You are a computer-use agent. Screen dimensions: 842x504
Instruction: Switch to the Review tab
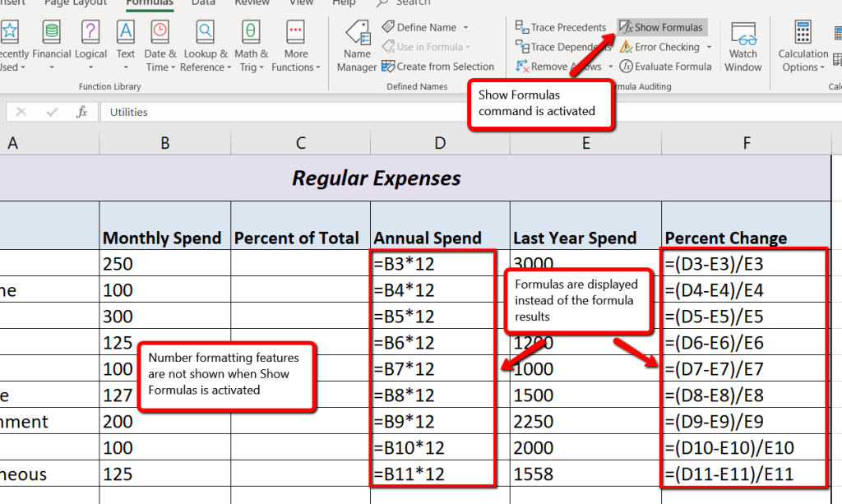pos(252,3)
